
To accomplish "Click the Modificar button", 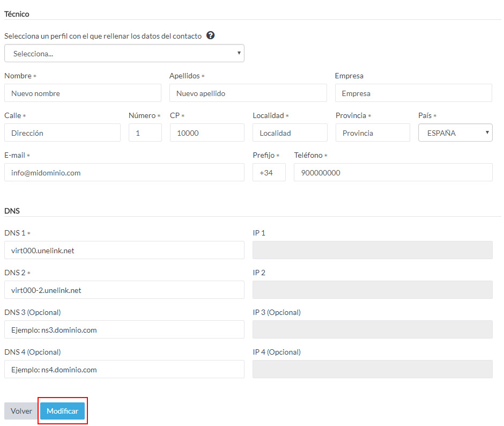I will point(62,411).
